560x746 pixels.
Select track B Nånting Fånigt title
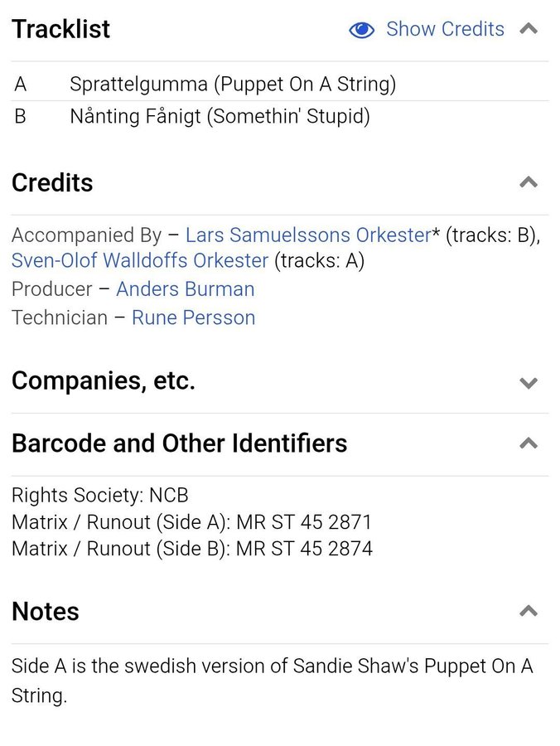(220, 116)
